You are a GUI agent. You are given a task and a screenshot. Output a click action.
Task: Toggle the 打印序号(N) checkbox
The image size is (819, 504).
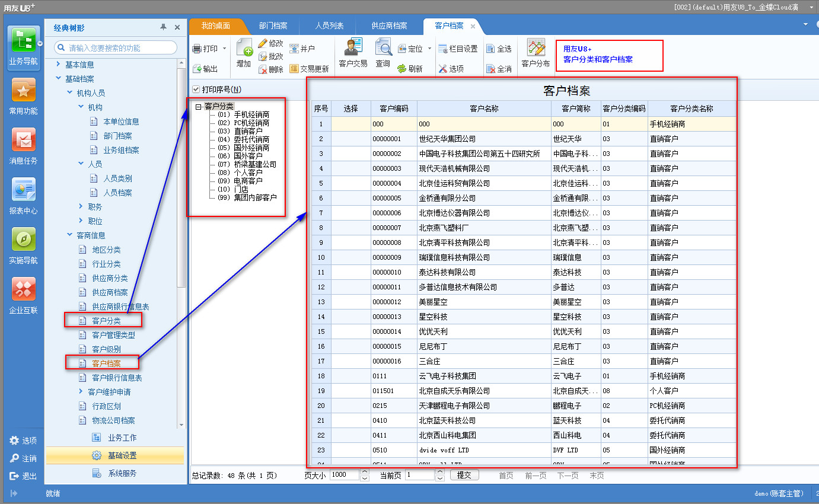click(196, 90)
